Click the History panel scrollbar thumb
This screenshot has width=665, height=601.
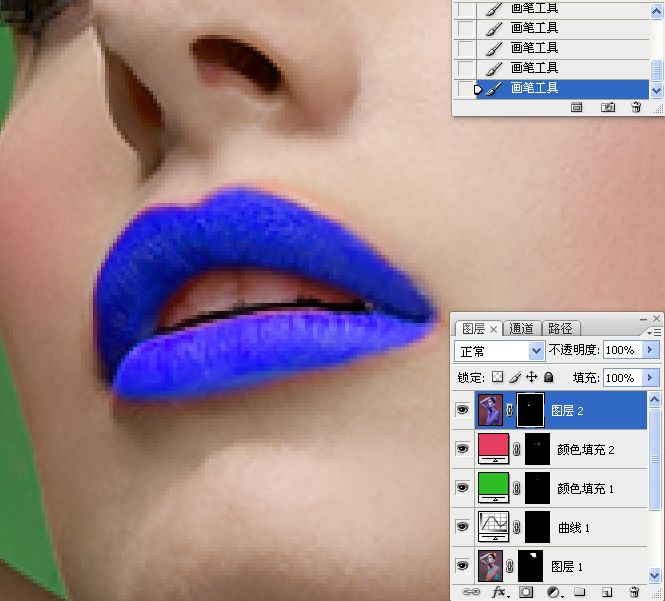pos(656,71)
